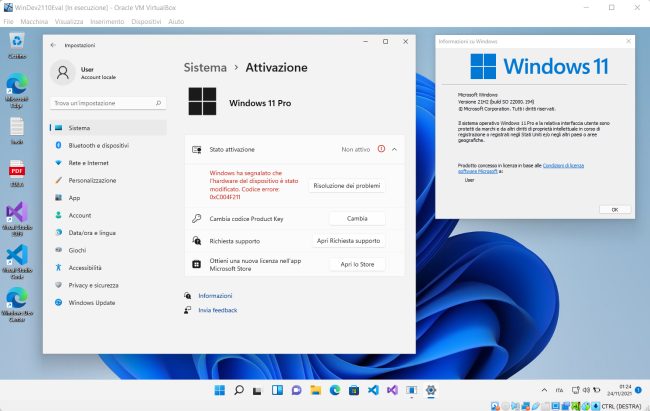
Task: Open the Widgets panel from taskbar
Action: point(277,390)
